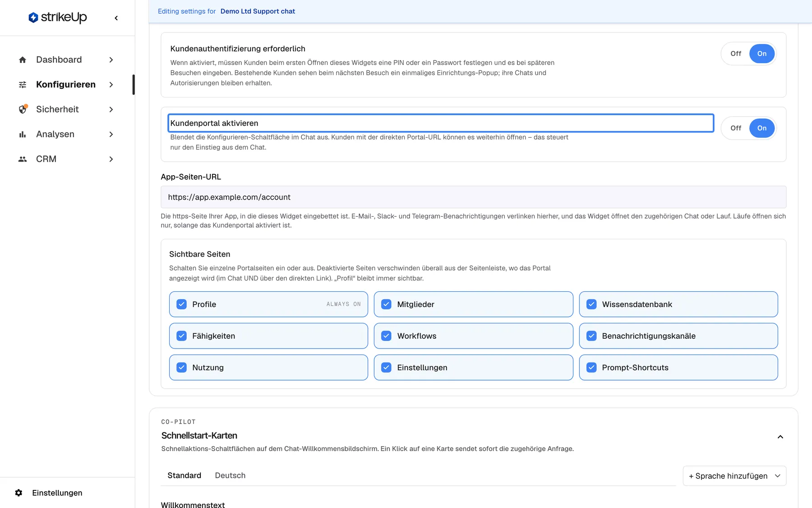The image size is (812, 508).
Task: Switch Kundenportal aktivieren to Off
Action: [x=736, y=128]
